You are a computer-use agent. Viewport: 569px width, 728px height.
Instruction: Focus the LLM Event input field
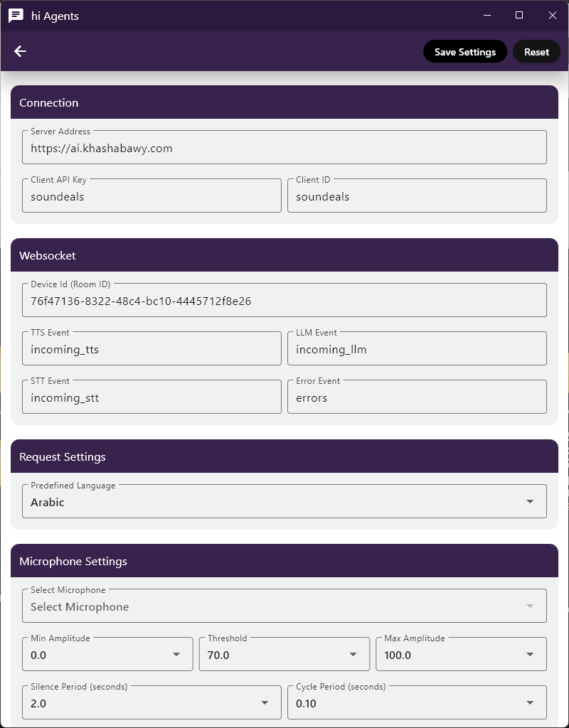point(417,349)
